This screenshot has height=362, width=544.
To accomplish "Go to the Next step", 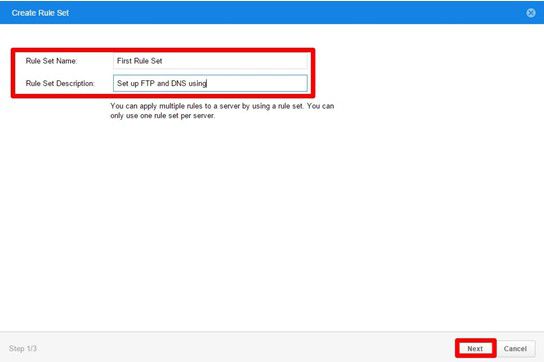I will pyautogui.click(x=475, y=348).
